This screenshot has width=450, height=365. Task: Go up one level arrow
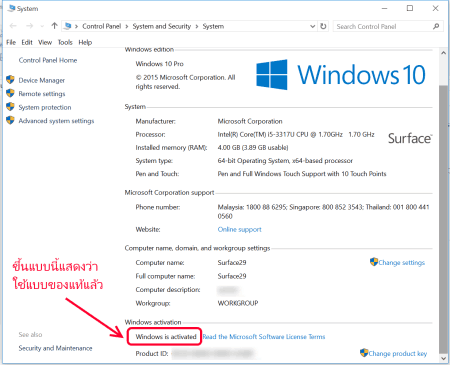[54, 26]
